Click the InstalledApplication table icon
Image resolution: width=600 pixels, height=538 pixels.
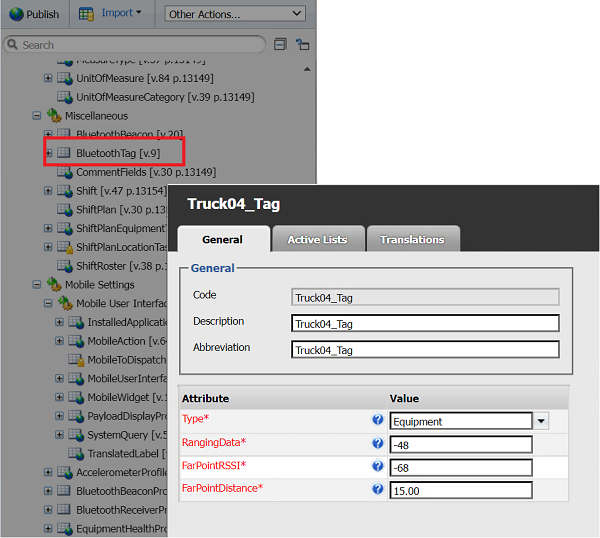[76, 322]
